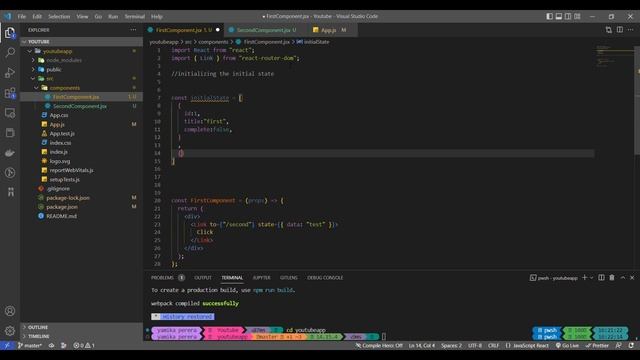The image size is (640, 360).
Task: Show errors and warnings count in status bar
Action: [x=84, y=345]
